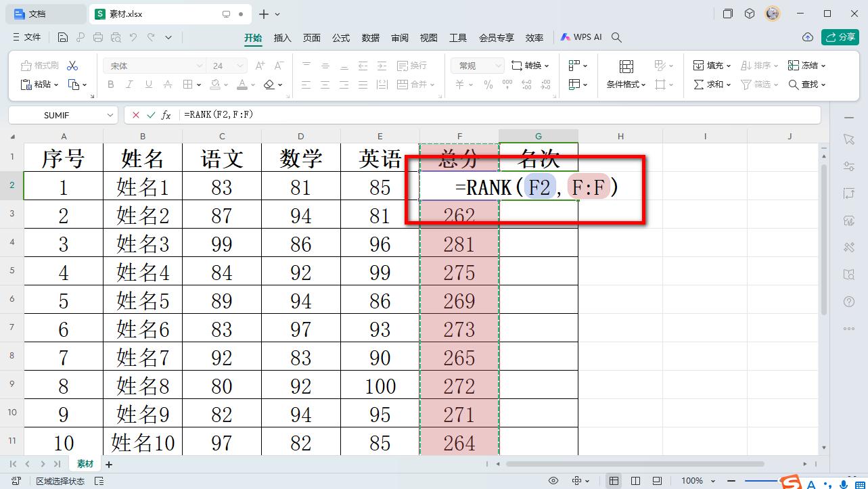Click the page break preview icon in status bar
This screenshot has width=868, height=489.
[657, 481]
